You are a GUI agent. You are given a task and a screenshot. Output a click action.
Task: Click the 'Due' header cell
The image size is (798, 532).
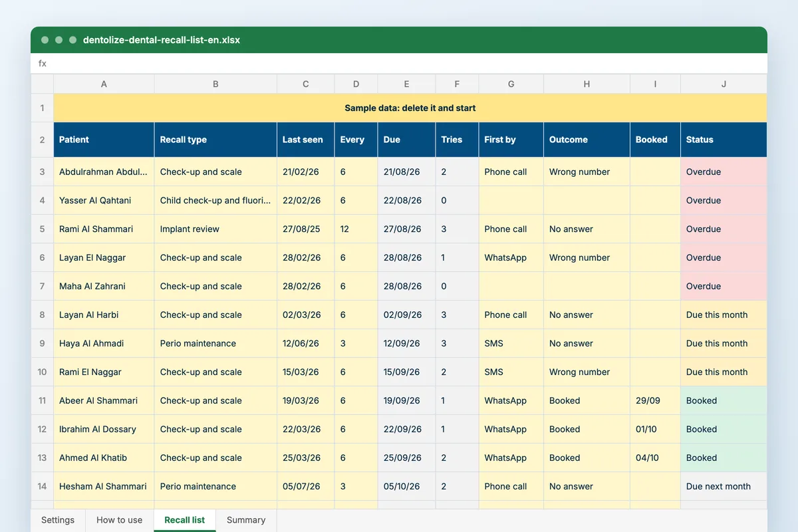406,140
